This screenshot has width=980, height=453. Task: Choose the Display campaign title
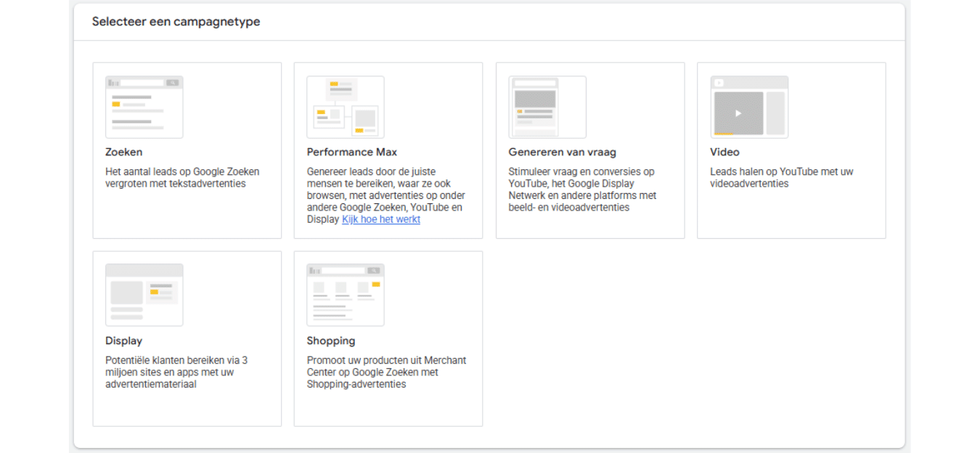pos(123,341)
